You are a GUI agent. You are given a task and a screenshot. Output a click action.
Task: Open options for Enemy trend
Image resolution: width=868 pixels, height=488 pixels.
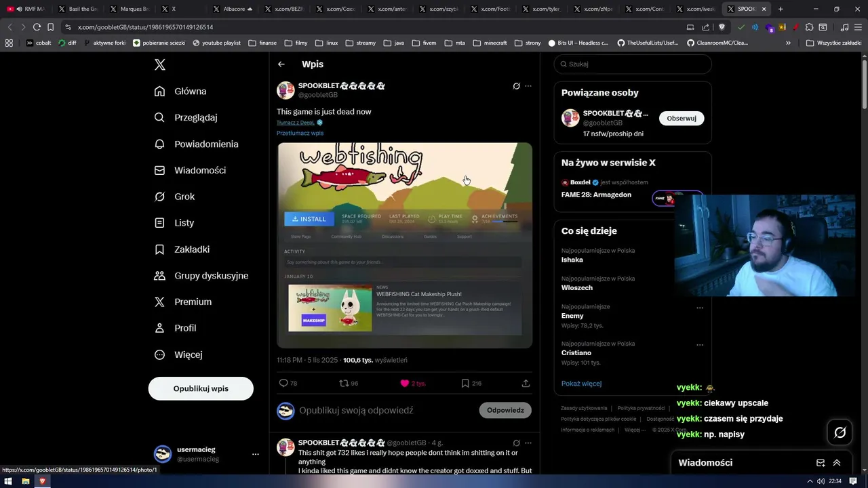click(x=700, y=307)
